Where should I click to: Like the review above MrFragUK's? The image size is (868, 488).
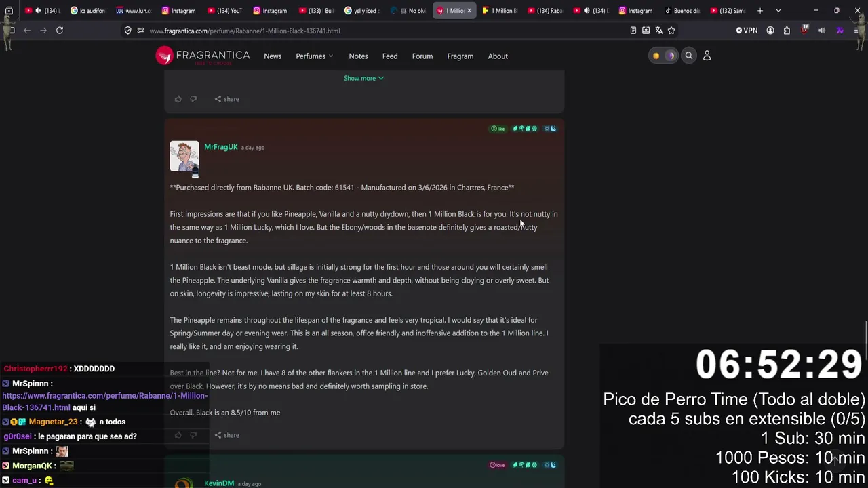click(178, 99)
